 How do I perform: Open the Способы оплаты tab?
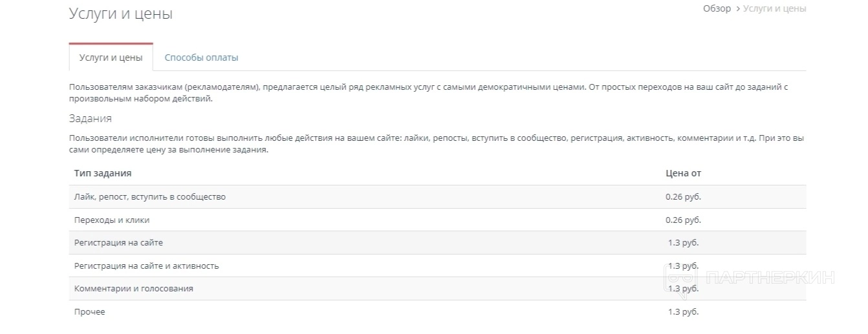tap(201, 57)
